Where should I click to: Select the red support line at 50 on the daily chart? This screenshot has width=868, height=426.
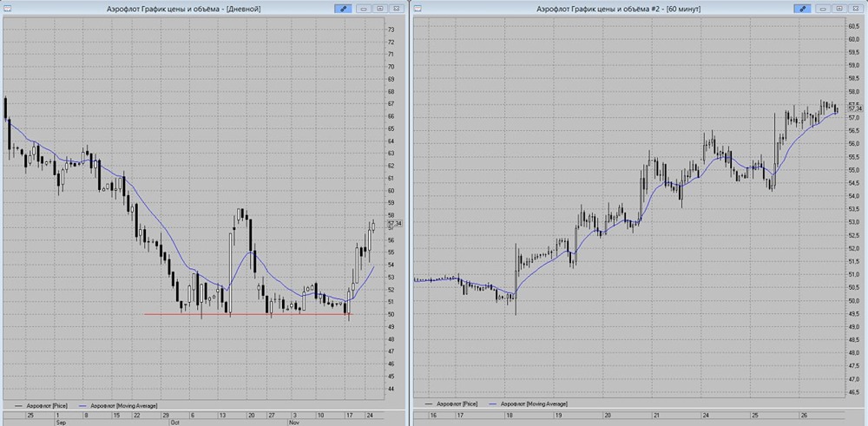click(x=247, y=314)
